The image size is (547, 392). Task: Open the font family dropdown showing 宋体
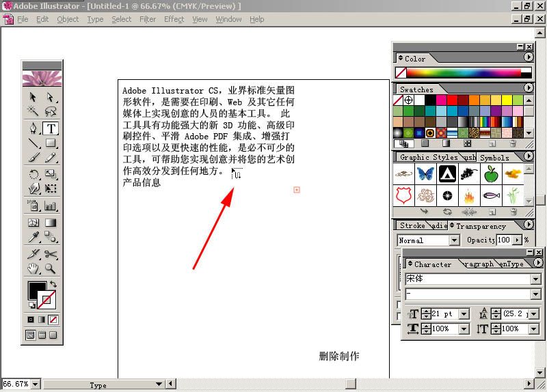coord(536,279)
